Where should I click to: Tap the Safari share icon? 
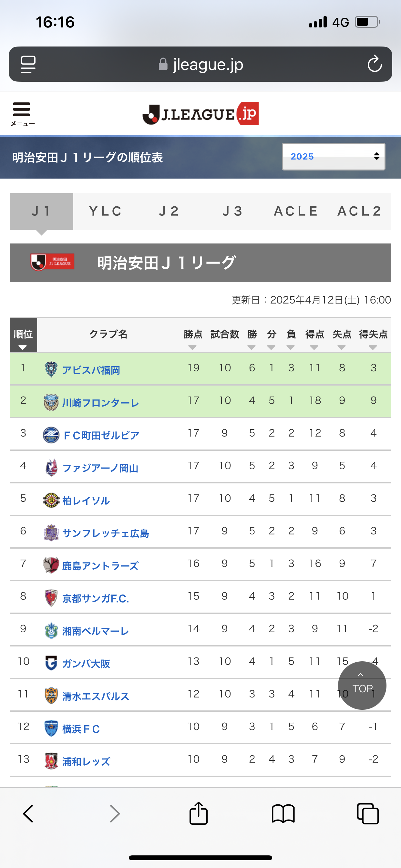pyautogui.click(x=199, y=813)
